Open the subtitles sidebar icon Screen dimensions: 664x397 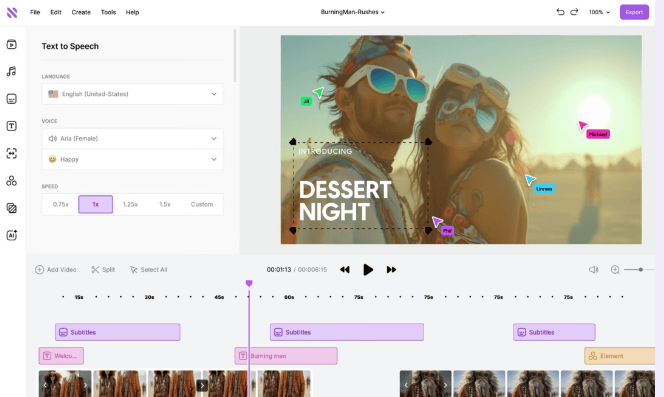(x=11, y=99)
